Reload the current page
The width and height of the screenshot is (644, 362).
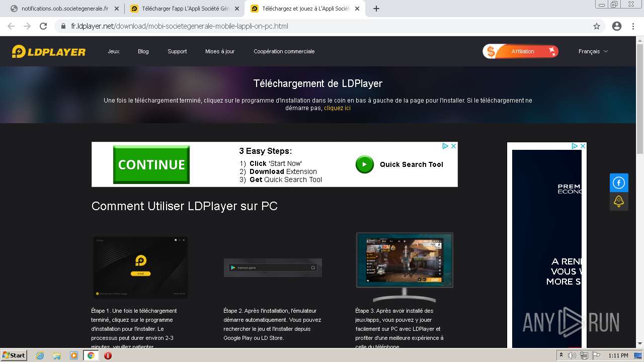click(43, 26)
